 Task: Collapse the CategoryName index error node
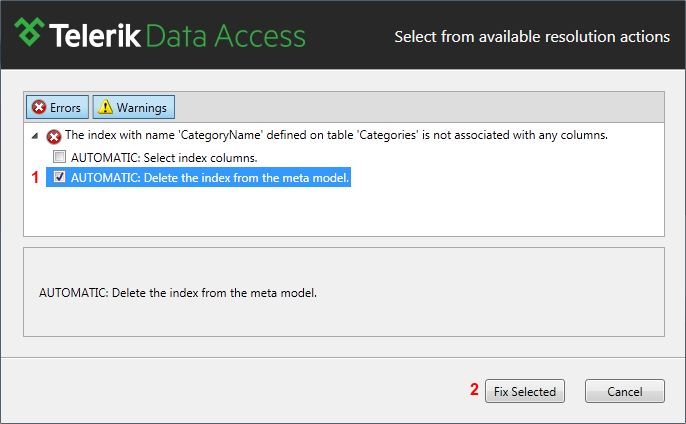tap(35, 136)
